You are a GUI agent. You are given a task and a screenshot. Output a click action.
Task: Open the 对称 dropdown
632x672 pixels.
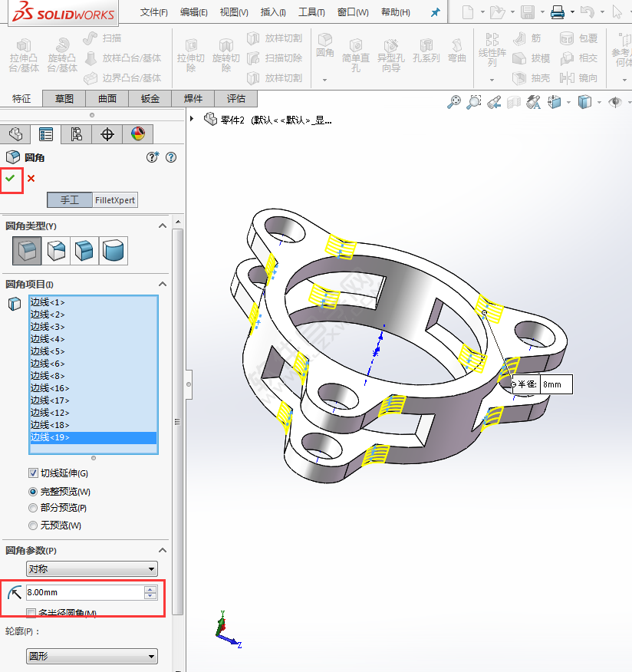[92, 569]
